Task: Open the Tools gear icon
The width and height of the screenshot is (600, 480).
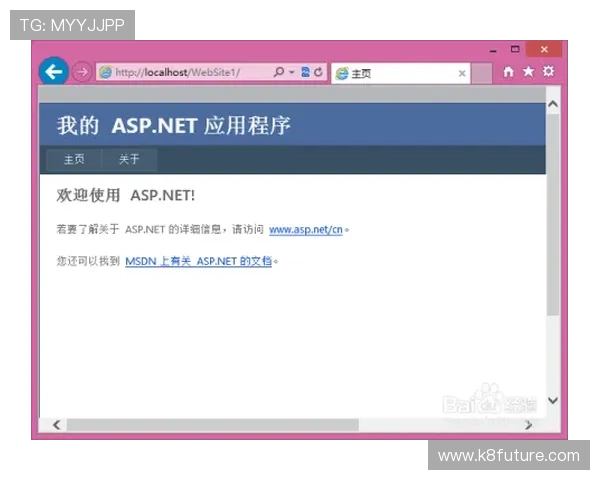Action: tap(548, 72)
